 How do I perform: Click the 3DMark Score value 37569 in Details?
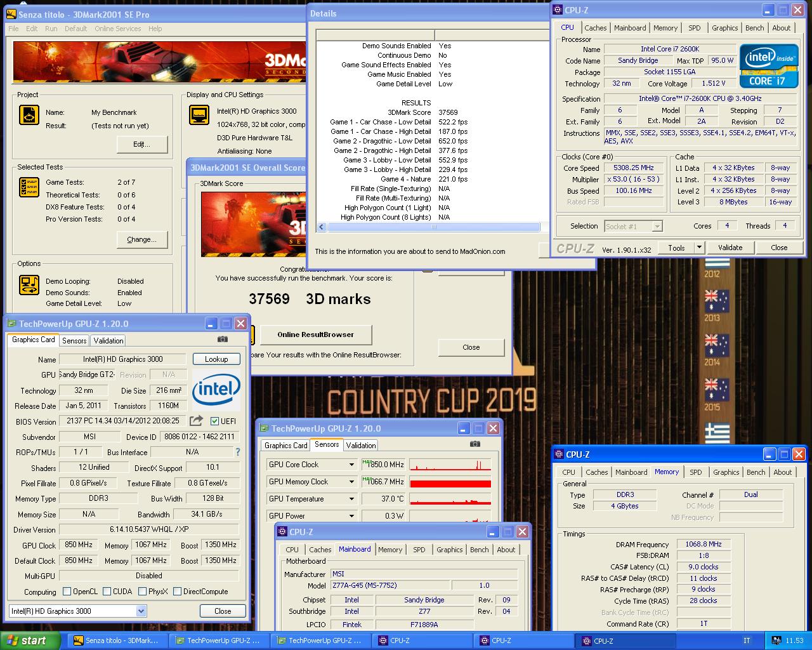click(x=448, y=112)
